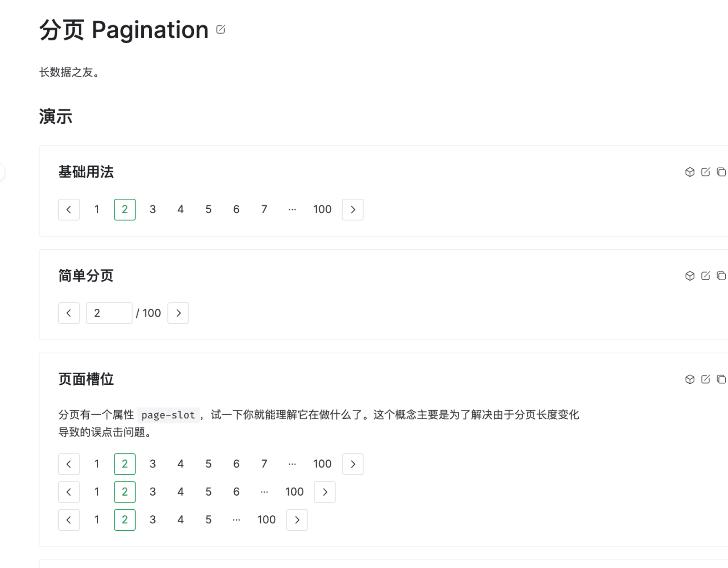Click the '/ 100' total text in 简单分页
728x568 pixels.
click(x=148, y=313)
